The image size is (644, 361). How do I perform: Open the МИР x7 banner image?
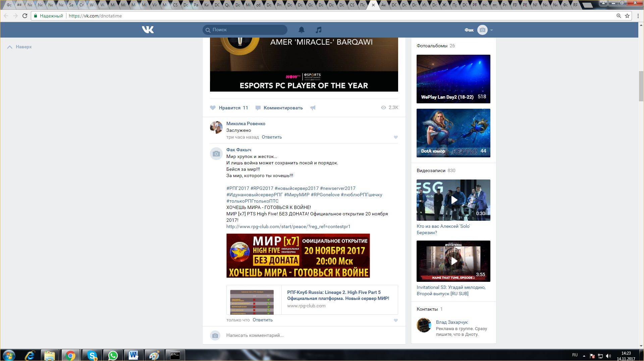pos(298,256)
